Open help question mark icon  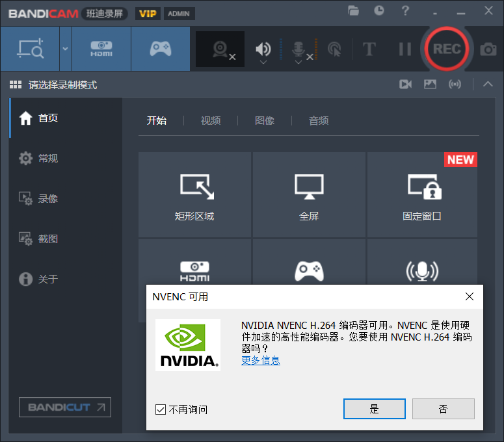[405, 10]
